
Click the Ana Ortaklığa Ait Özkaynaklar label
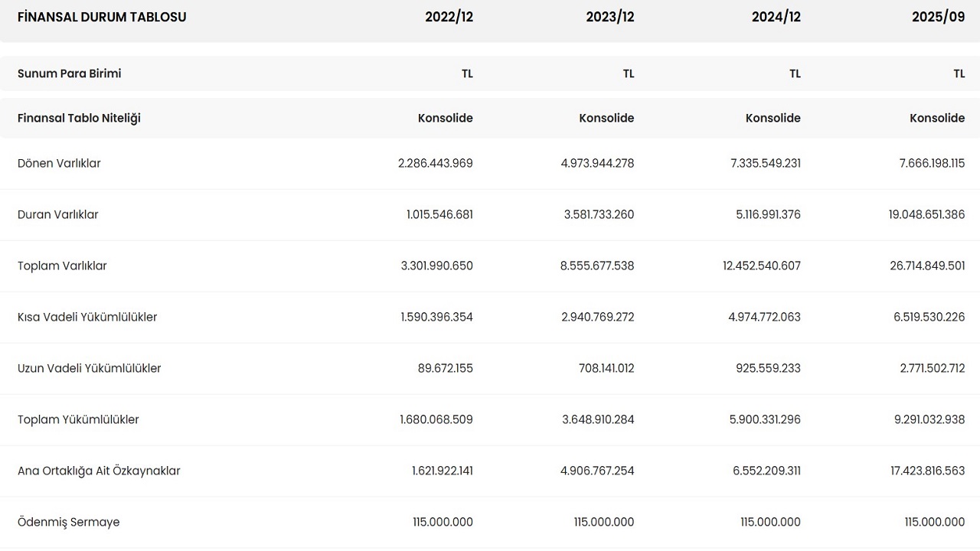[x=99, y=471]
